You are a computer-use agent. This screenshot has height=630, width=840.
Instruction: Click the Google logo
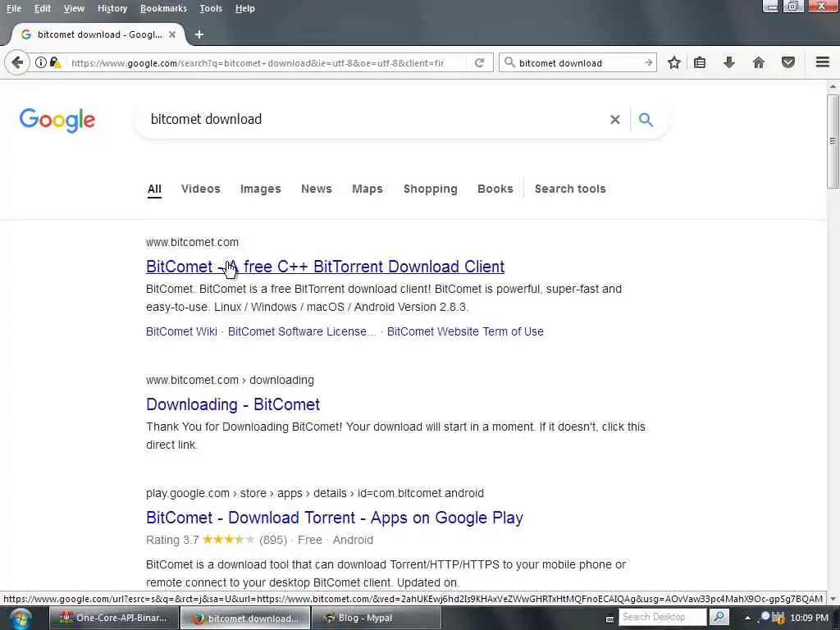(x=57, y=120)
